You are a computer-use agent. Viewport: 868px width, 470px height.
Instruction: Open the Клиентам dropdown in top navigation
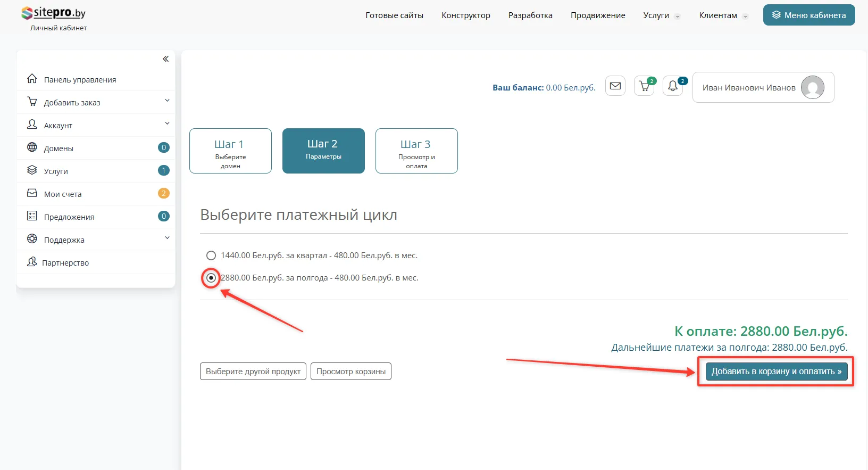pos(723,15)
